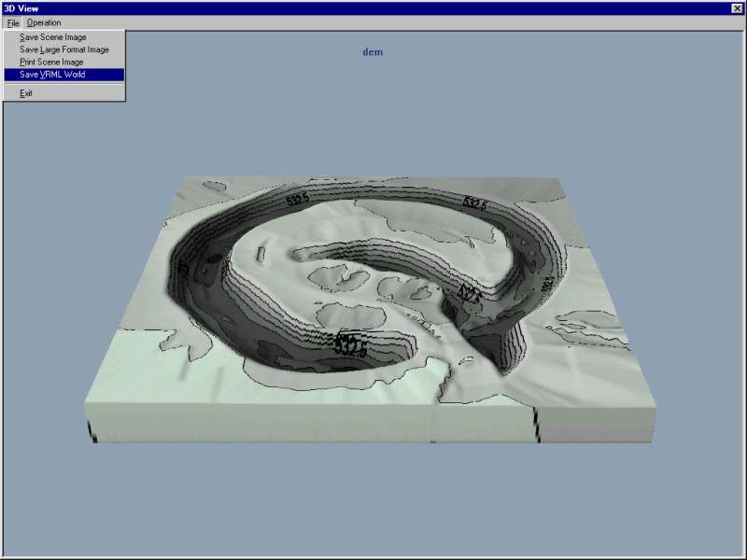Click the large 532.5 label at bottom center
This screenshot has width=747, height=560.
click(x=350, y=344)
